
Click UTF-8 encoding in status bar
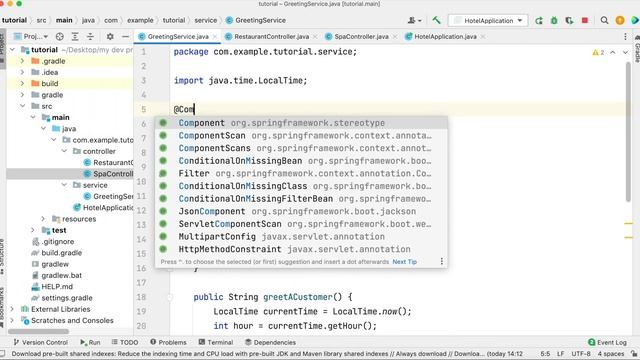click(x=580, y=353)
